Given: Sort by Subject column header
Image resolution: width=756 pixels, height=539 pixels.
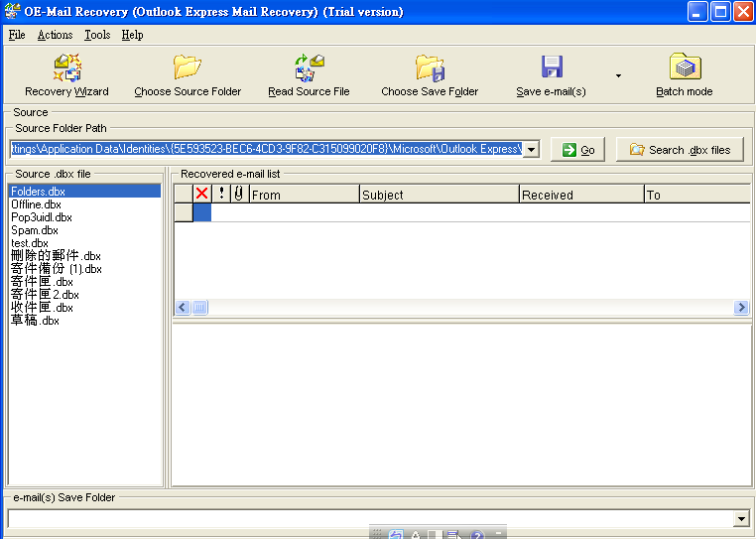Looking at the screenshot, I should (x=440, y=195).
